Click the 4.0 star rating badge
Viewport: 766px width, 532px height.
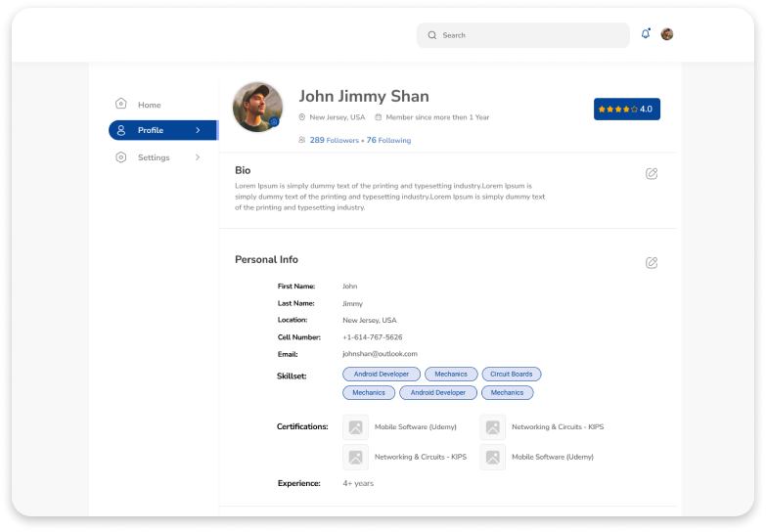626,110
